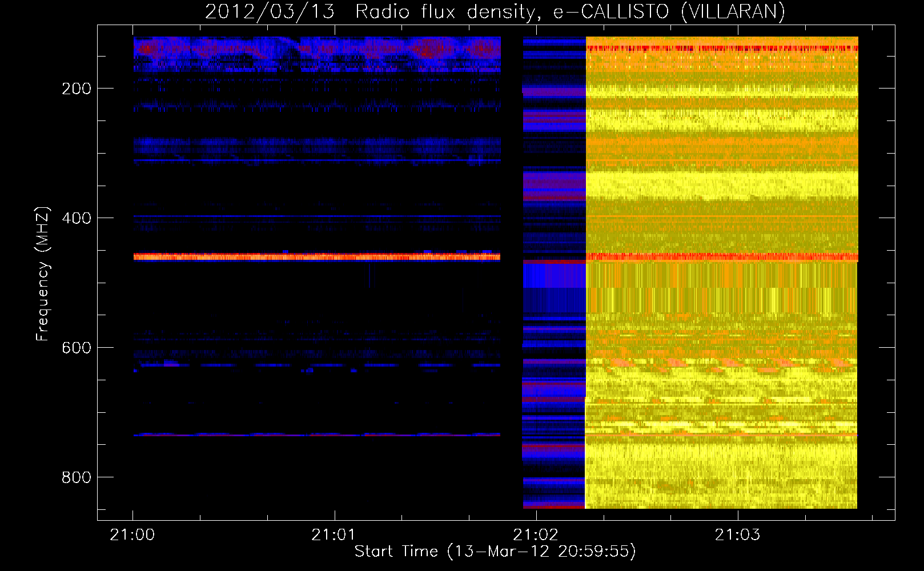Viewport: 924px width, 571px height.
Task: Click the '21:00' time axis label
Action: tap(132, 535)
